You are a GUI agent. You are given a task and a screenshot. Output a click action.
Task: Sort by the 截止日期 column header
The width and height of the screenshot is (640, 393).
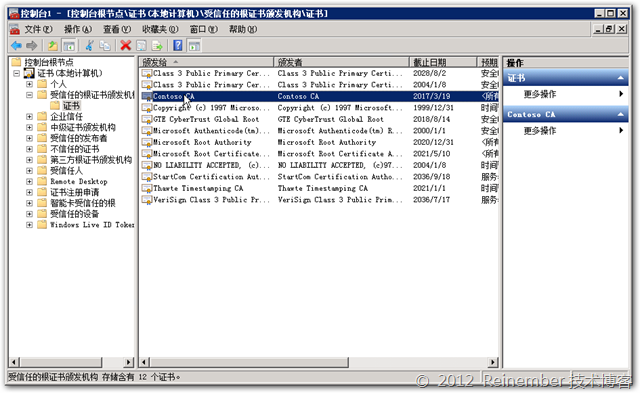(x=443, y=62)
